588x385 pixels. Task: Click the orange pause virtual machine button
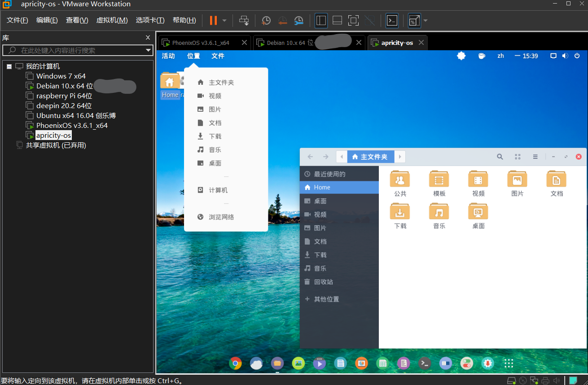pos(213,21)
